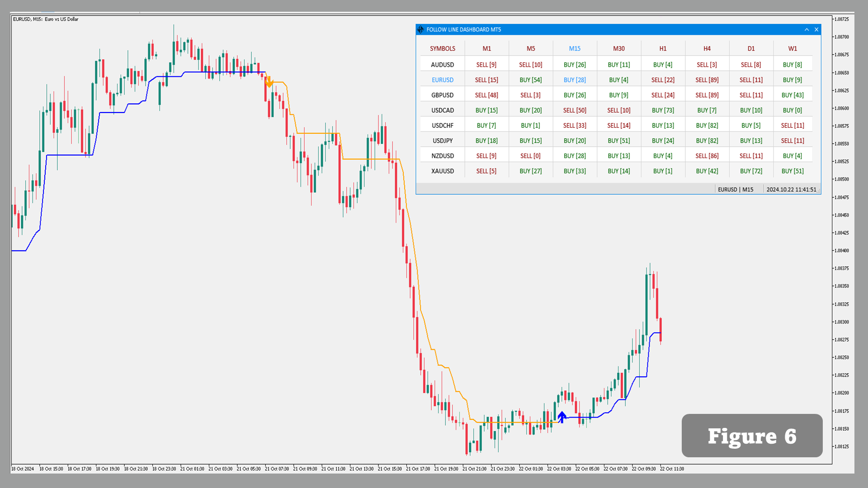Switch chart to the GBPUSD symbol
The height and width of the screenshot is (488, 868).
[x=442, y=95]
